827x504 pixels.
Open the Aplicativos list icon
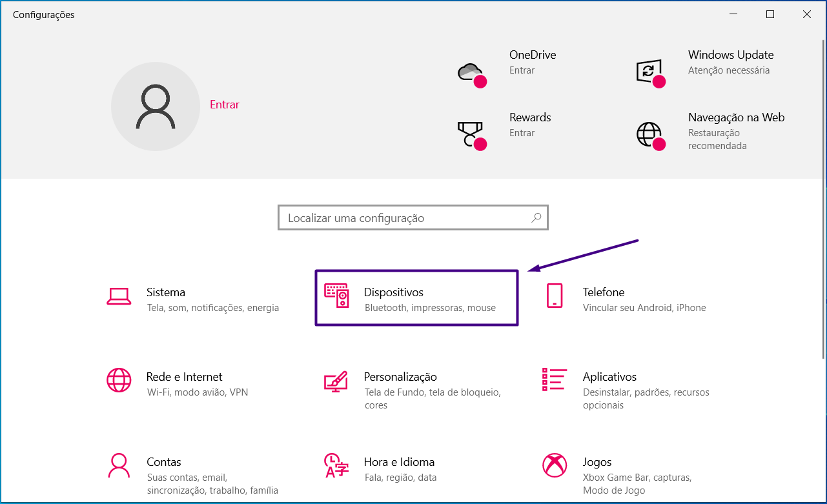555,379
